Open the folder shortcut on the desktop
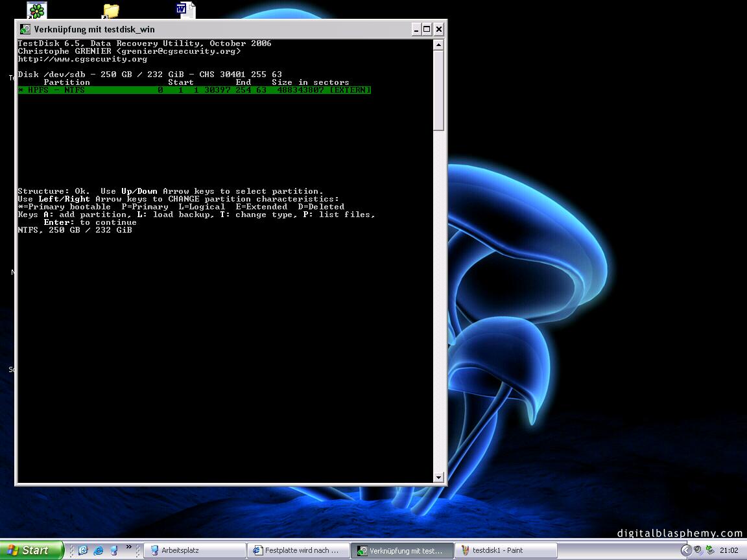The width and height of the screenshot is (747, 560). (x=110, y=10)
